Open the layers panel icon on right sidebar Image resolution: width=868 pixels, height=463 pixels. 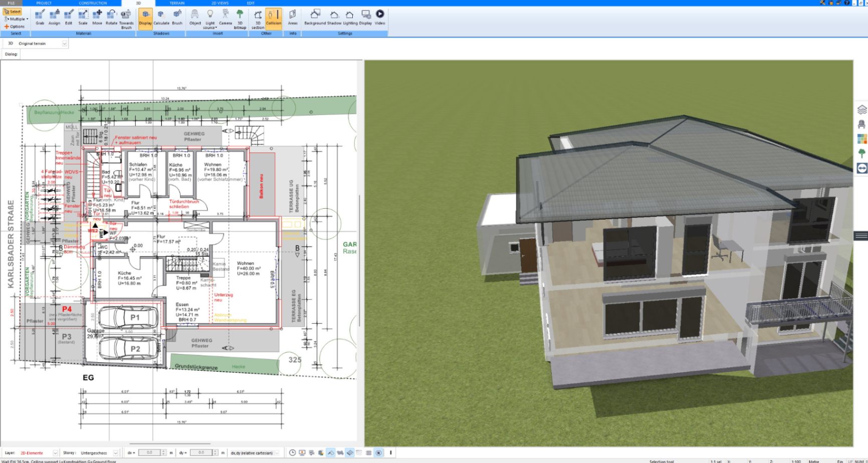point(862,110)
